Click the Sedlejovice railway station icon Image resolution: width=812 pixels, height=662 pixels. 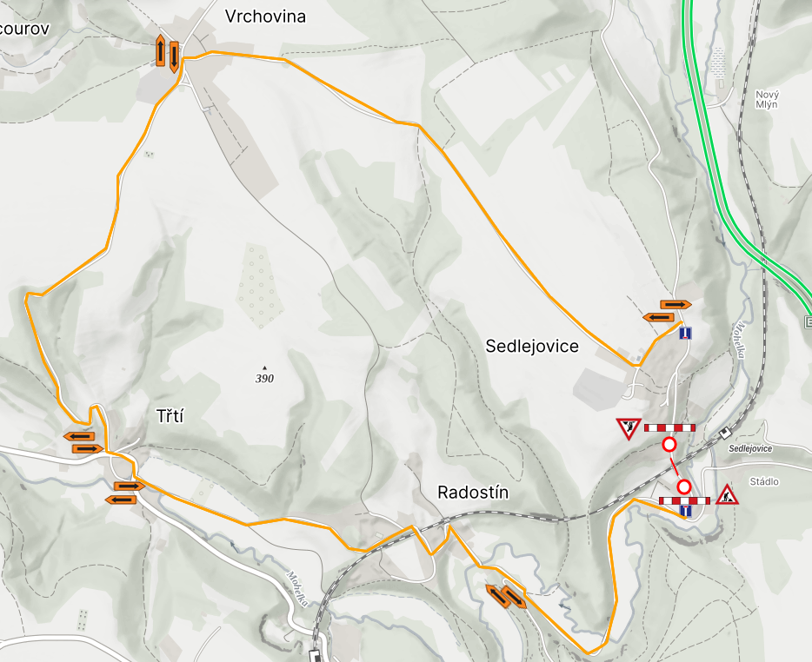click(724, 432)
